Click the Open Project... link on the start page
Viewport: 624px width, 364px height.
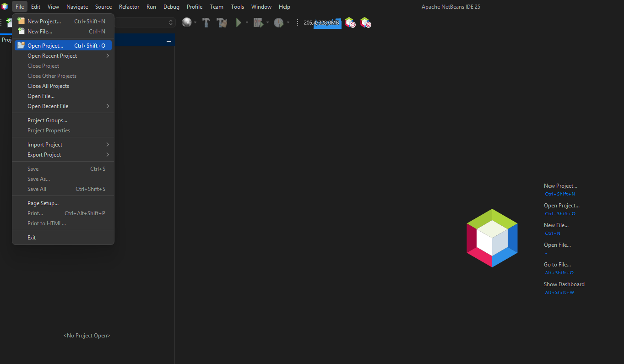(x=562, y=206)
